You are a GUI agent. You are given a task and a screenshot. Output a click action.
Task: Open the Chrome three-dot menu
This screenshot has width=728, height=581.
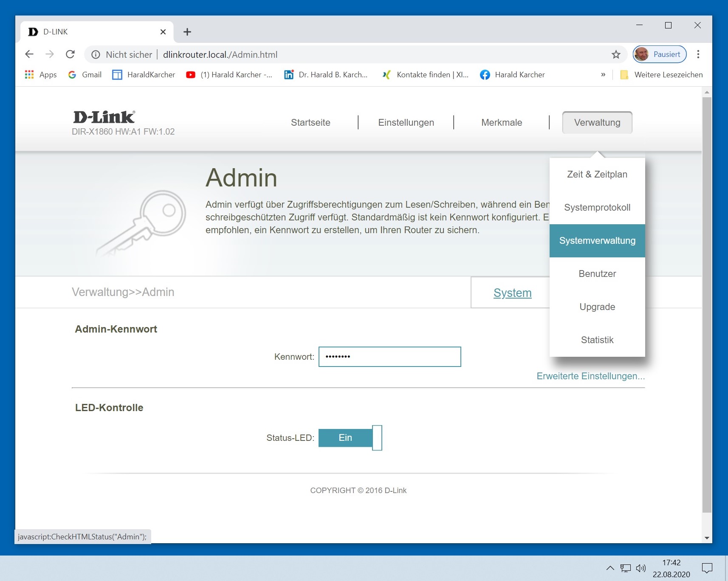tap(698, 54)
